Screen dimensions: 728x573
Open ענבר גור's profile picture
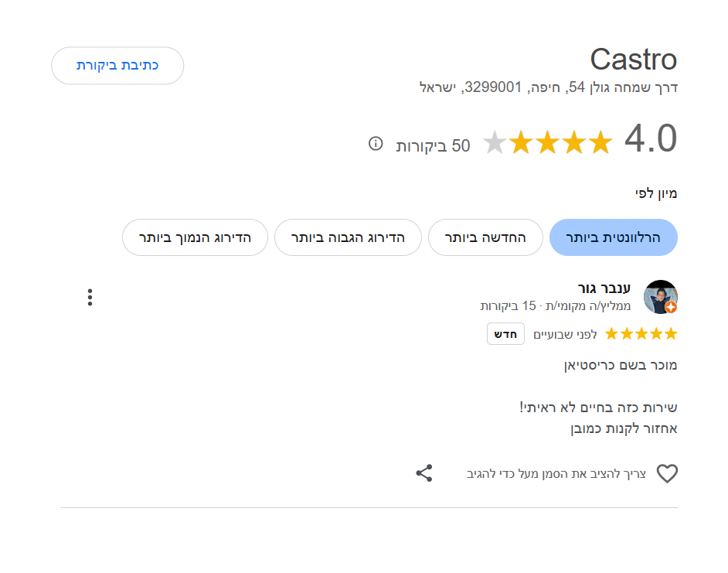pyautogui.click(x=660, y=297)
